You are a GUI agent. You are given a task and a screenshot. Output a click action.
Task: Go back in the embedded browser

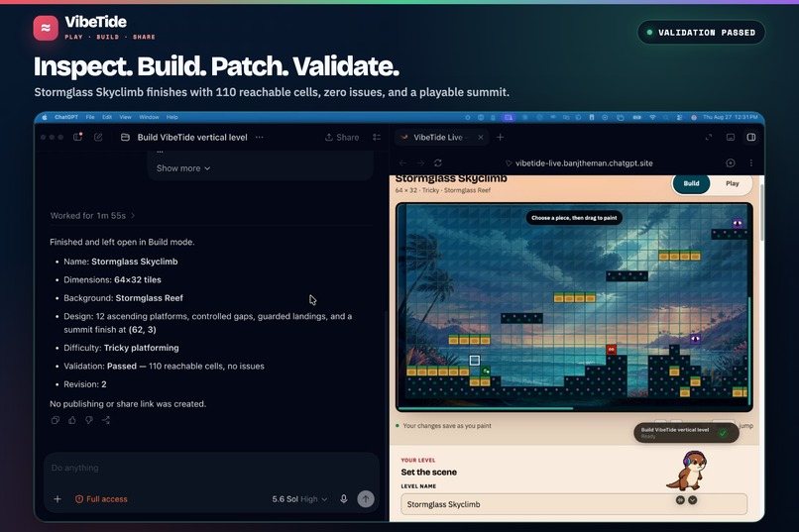point(403,162)
